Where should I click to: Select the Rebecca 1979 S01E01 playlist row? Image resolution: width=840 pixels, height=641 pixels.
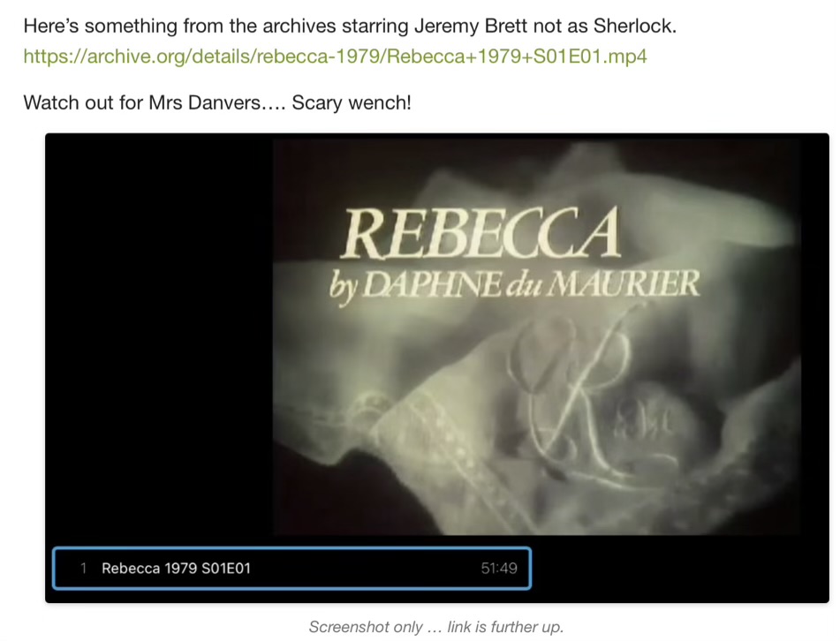click(x=292, y=569)
